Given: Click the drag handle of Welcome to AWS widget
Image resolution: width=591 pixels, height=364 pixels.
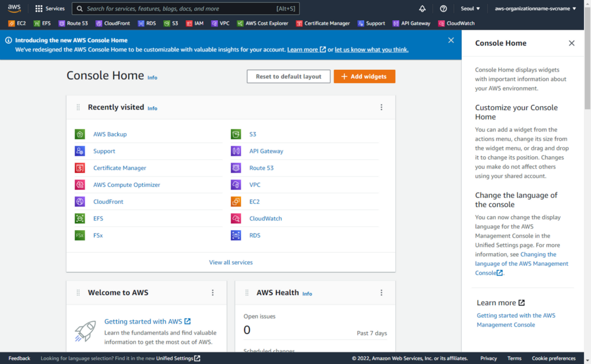Looking at the screenshot, I should click(78, 293).
